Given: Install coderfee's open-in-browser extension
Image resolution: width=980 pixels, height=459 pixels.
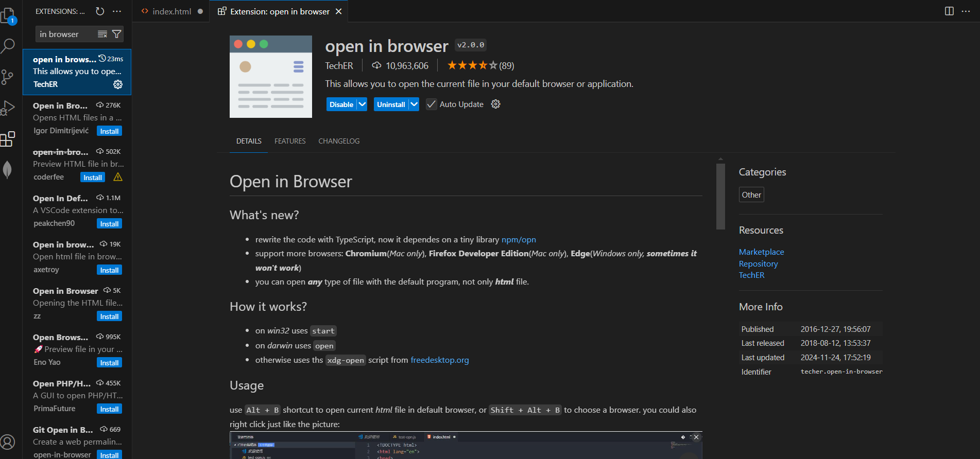Looking at the screenshot, I should (x=93, y=178).
